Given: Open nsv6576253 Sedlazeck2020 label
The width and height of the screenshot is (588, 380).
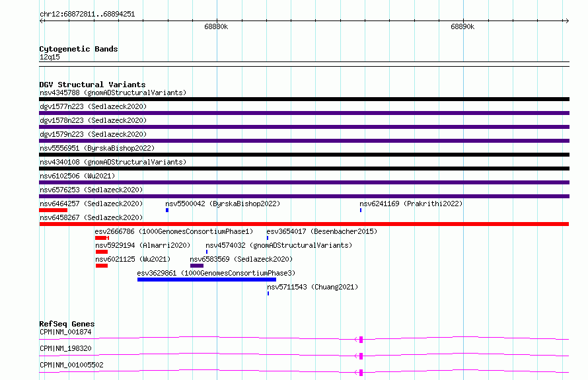Looking at the screenshot, I should click(91, 190).
